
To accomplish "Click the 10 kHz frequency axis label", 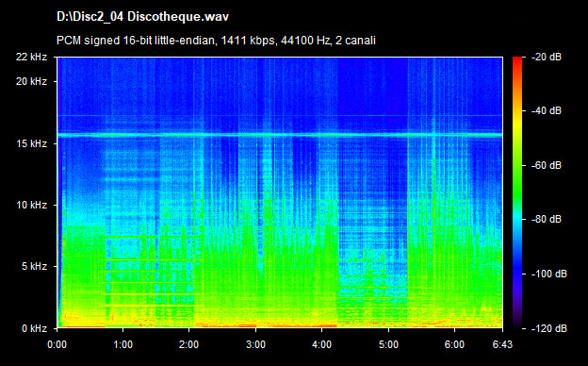I will [x=31, y=205].
